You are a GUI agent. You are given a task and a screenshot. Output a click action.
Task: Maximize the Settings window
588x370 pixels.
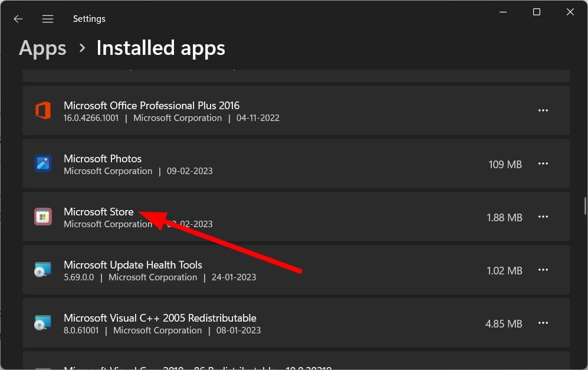coord(536,12)
